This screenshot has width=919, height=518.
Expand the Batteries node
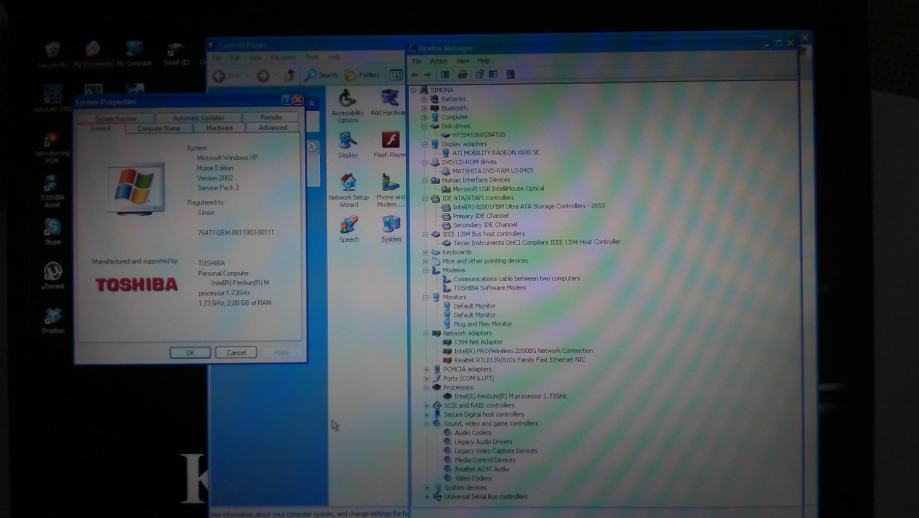coord(424,100)
